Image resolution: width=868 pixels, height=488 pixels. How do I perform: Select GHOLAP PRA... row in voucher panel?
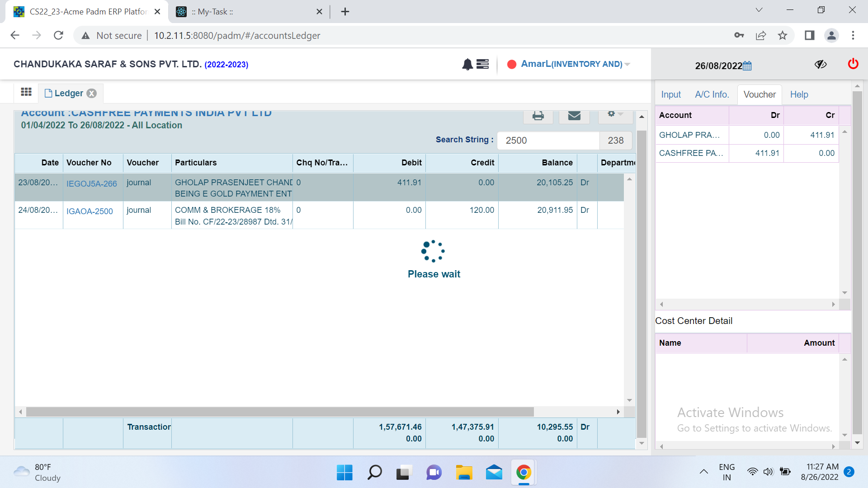tap(747, 135)
